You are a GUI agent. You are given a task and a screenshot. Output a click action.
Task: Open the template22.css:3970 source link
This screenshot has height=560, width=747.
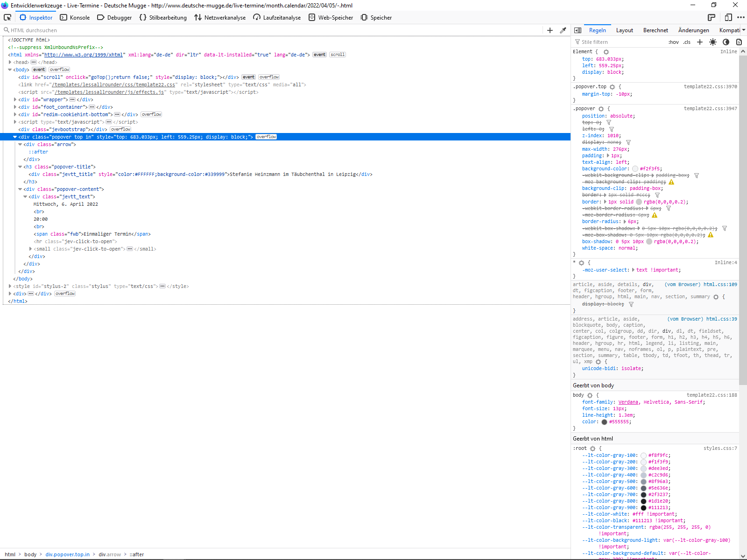pos(710,87)
